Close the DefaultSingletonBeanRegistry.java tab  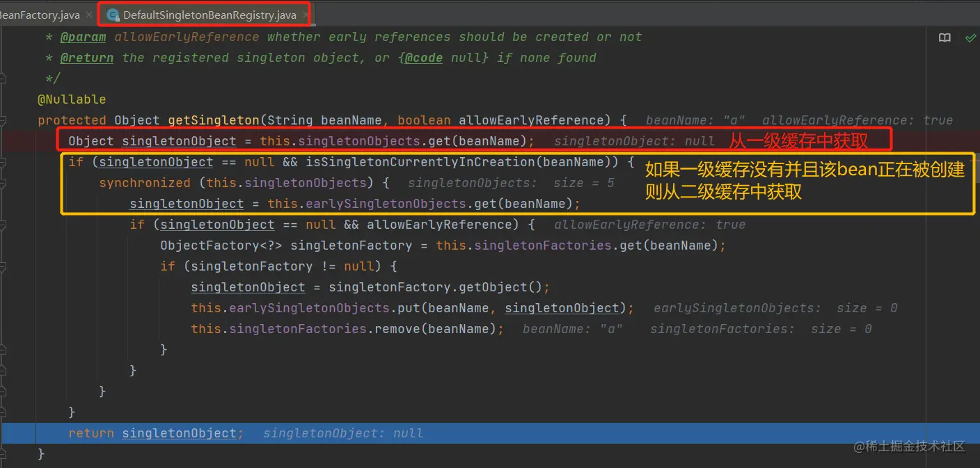pos(305,15)
